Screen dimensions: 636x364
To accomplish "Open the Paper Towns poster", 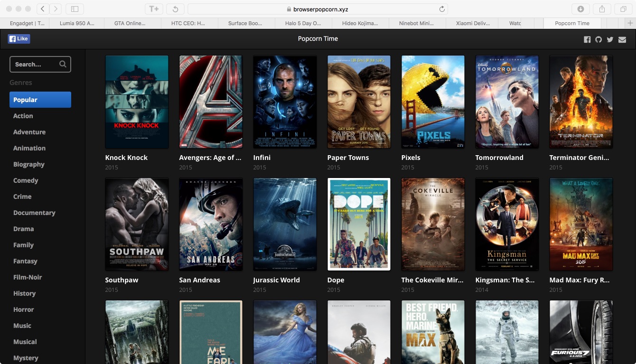I will pyautogui.click(x=359, y=102).
